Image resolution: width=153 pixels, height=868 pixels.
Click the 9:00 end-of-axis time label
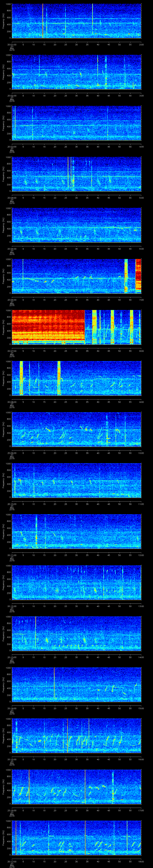tap(141, 402)
